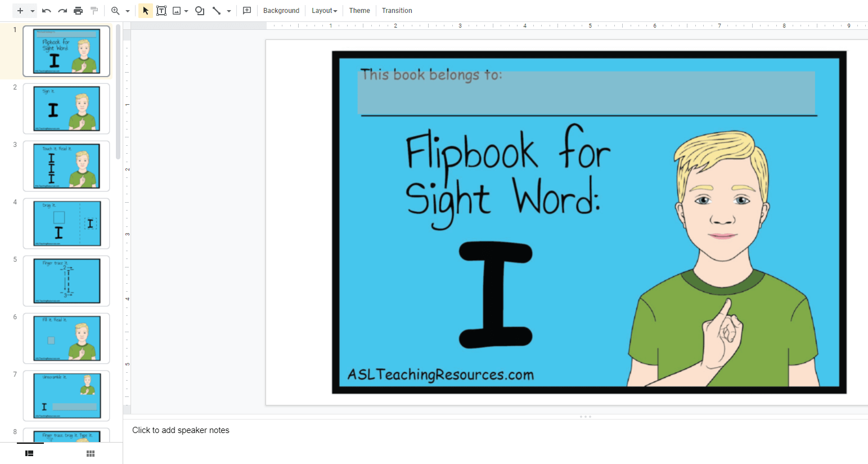Select the Text box tool

[161, 11]
